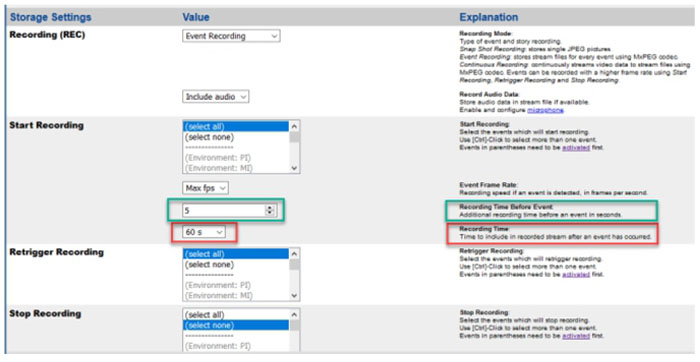Click Retrigger Recording list scroll-up arrow

[294, 254]
